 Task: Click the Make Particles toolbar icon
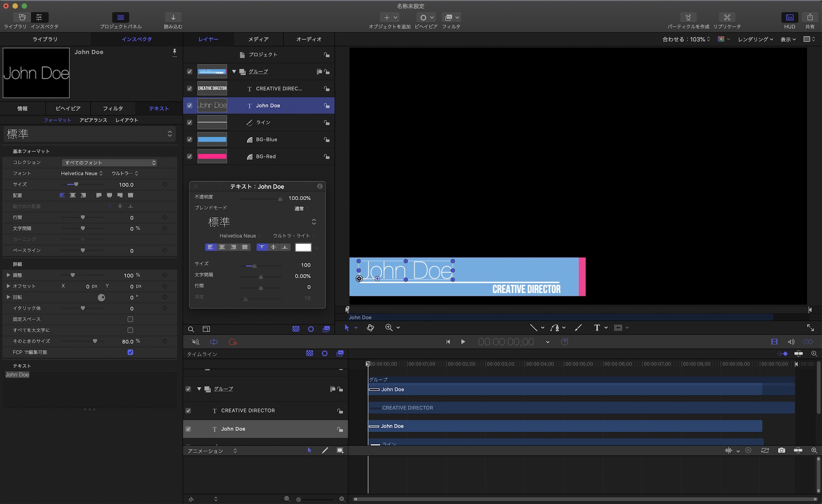(x=688, y=17)
